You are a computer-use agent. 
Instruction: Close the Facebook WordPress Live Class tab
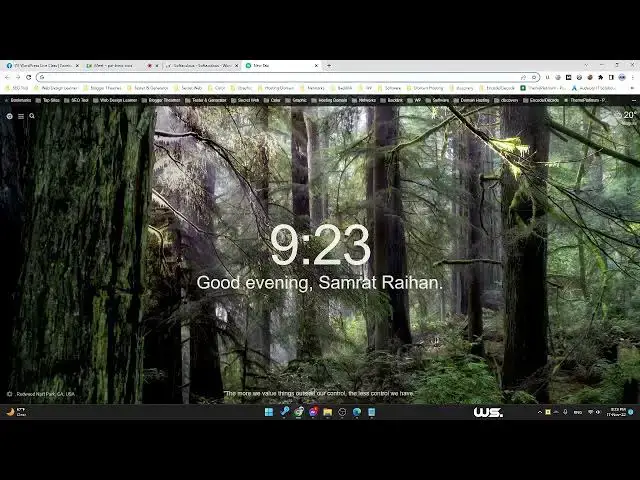click(x=77, y=65)
